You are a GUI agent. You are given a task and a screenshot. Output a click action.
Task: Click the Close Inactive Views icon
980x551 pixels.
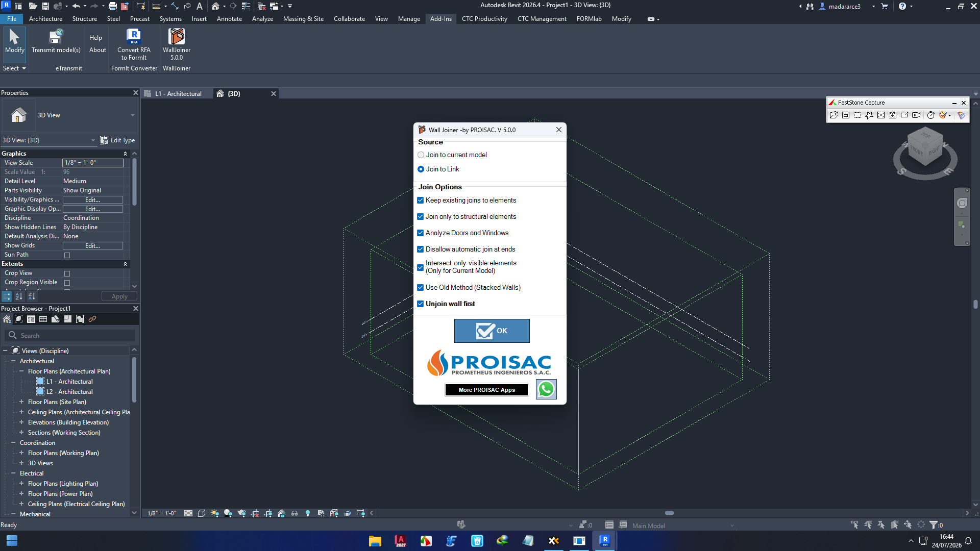pos(262,6)
